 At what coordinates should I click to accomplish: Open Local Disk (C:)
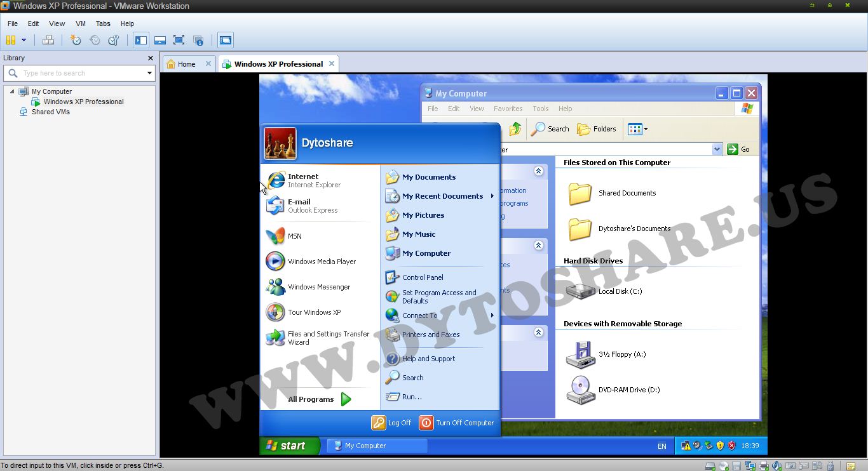pos(604,291)
